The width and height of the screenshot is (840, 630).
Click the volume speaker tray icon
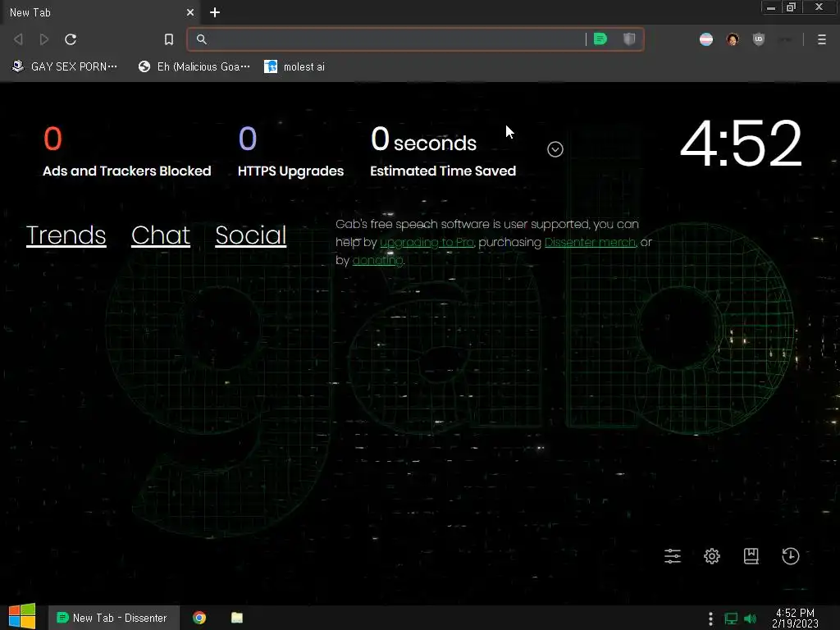751,619
